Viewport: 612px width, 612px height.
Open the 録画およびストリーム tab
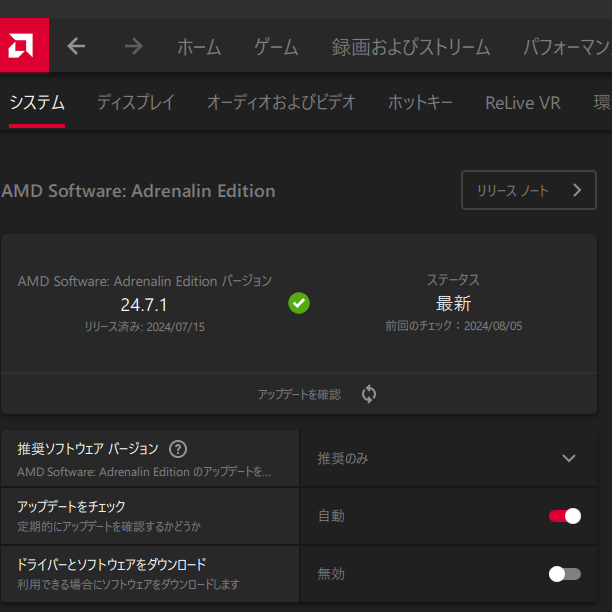click(x=411, y=47)
